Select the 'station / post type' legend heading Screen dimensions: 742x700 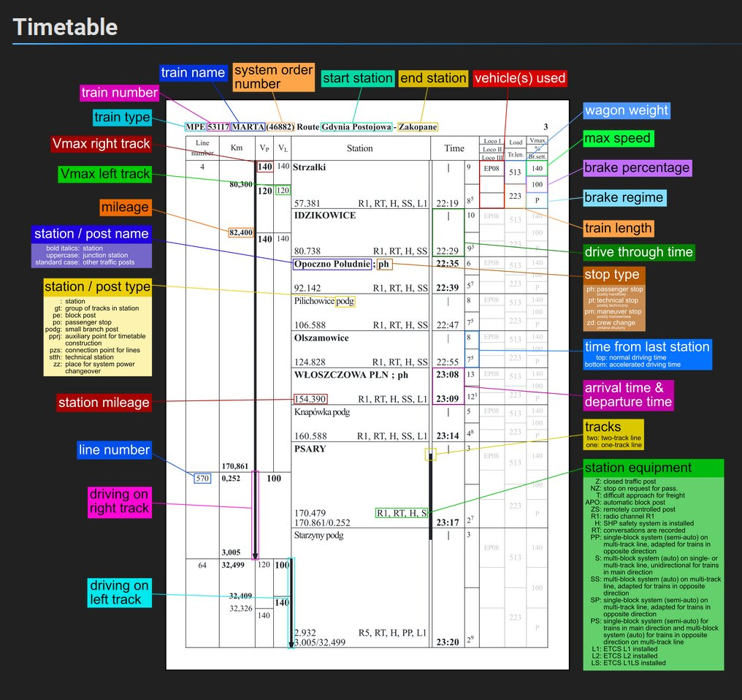97,286
